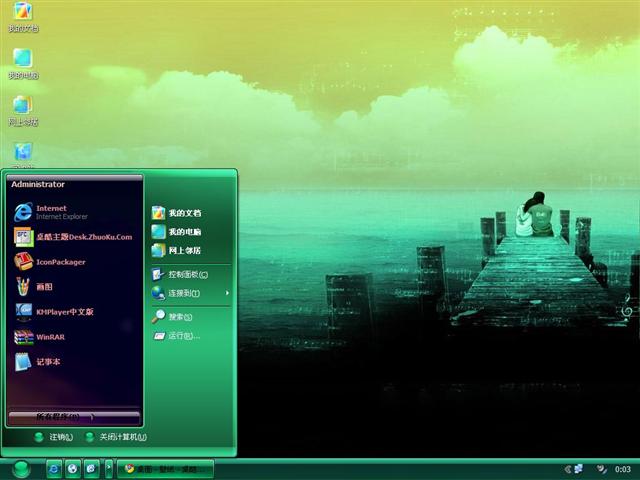Click the 关闭计算机 (Shut Down) button
The height and width of the screenshot is (480, 640).
[x=116, y=437]
